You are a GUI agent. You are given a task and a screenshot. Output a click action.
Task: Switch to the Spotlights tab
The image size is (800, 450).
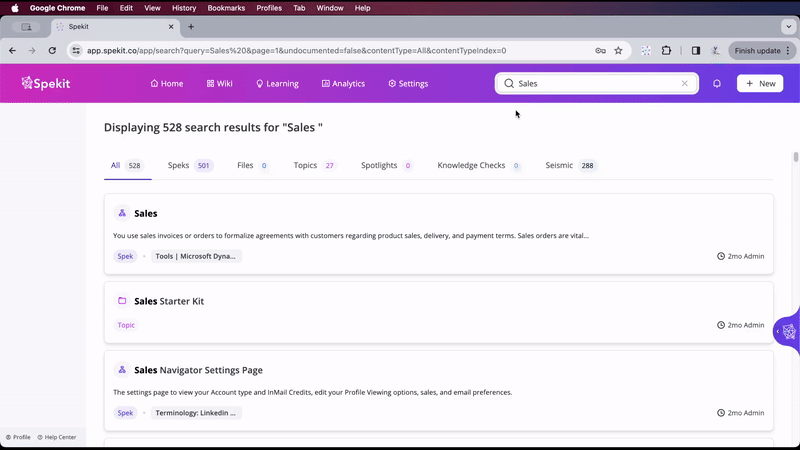pos(386,165)
